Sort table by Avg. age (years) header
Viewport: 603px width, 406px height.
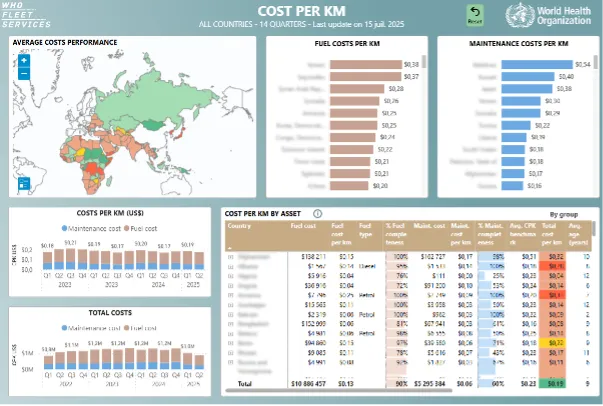(x=578, y=234)
